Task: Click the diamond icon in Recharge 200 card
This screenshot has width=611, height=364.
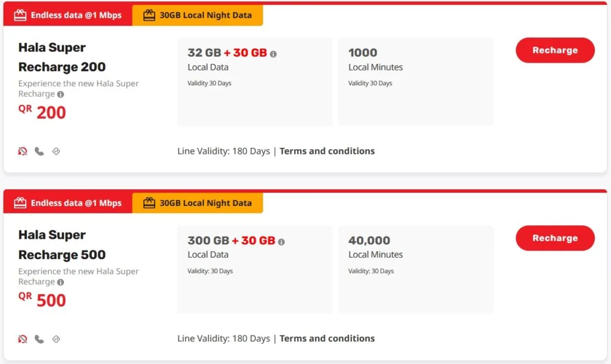Action: tap(56, 152)
